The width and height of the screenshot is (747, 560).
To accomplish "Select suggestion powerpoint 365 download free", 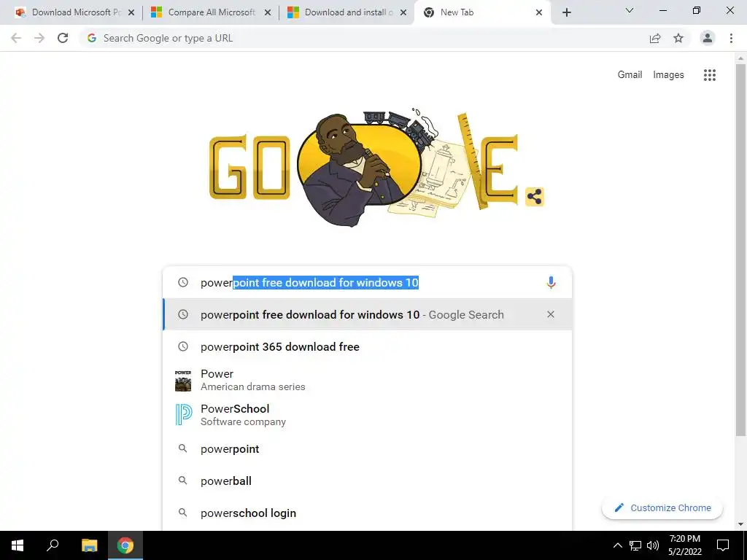I will [367, 346].
